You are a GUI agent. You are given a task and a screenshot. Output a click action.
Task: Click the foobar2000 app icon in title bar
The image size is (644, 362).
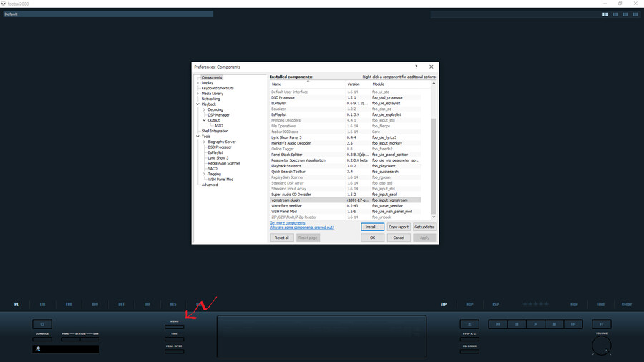[x=4, y=4]
